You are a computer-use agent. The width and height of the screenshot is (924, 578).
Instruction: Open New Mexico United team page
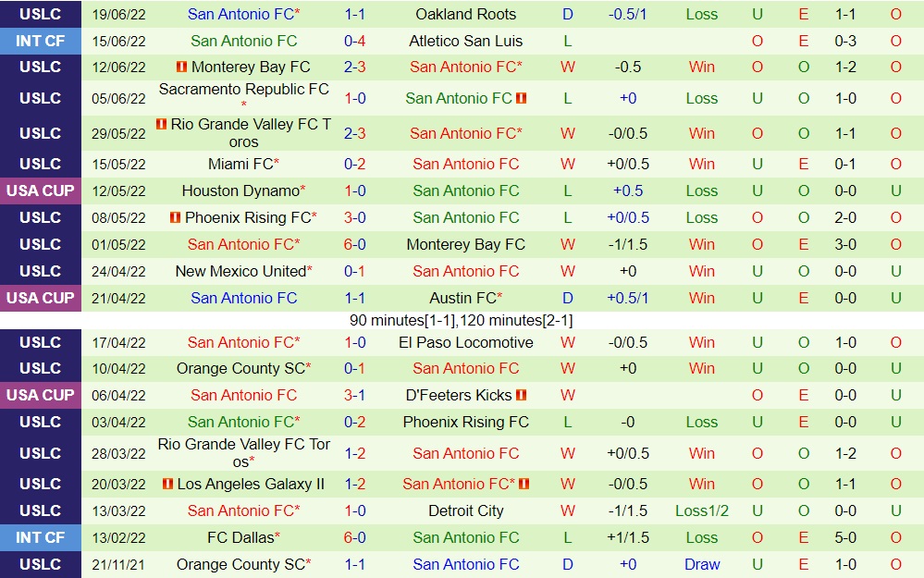point(240,271)
